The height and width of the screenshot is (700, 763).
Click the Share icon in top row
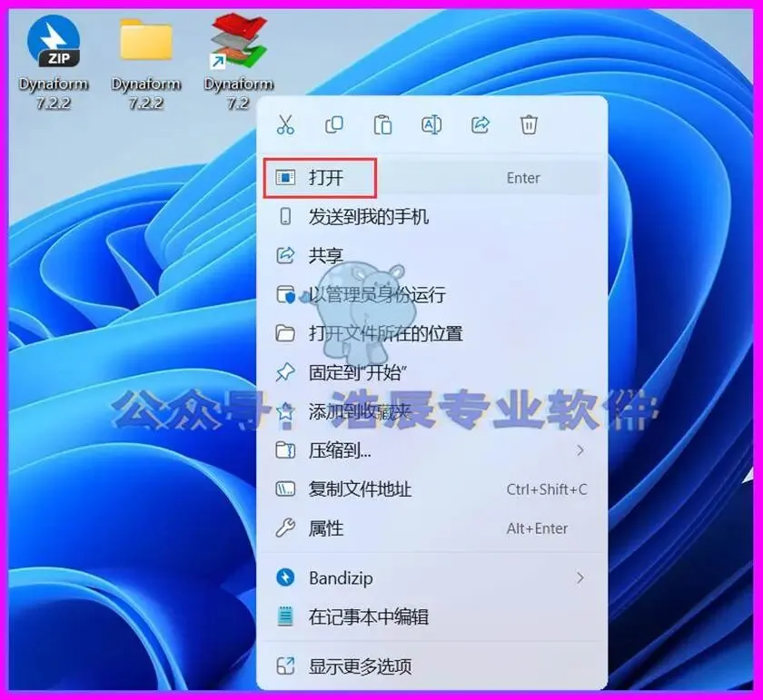[x=481, y=124]
